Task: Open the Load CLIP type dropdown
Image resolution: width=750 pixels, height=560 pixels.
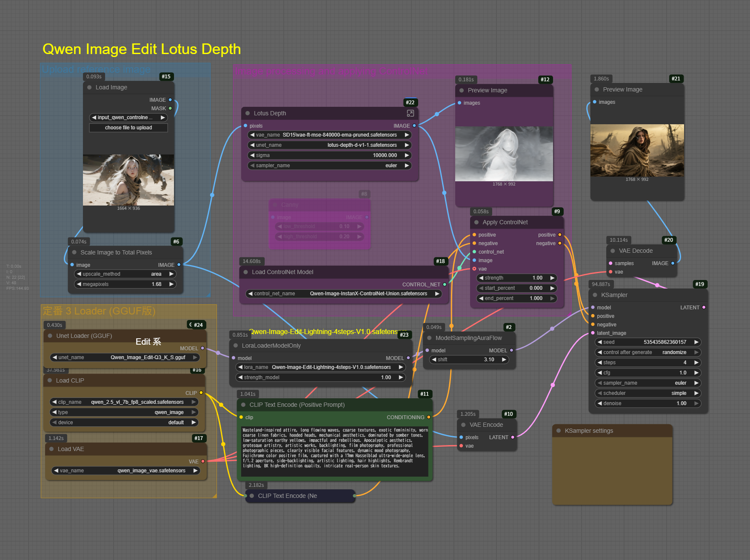Action: pos(124,412)
